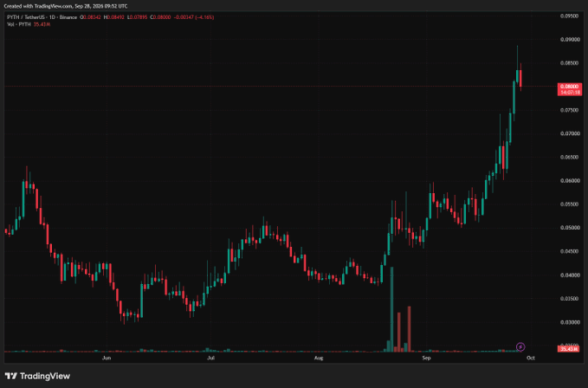Click the Oct label on time axis
Screen dimensions: 588x388
530,358
